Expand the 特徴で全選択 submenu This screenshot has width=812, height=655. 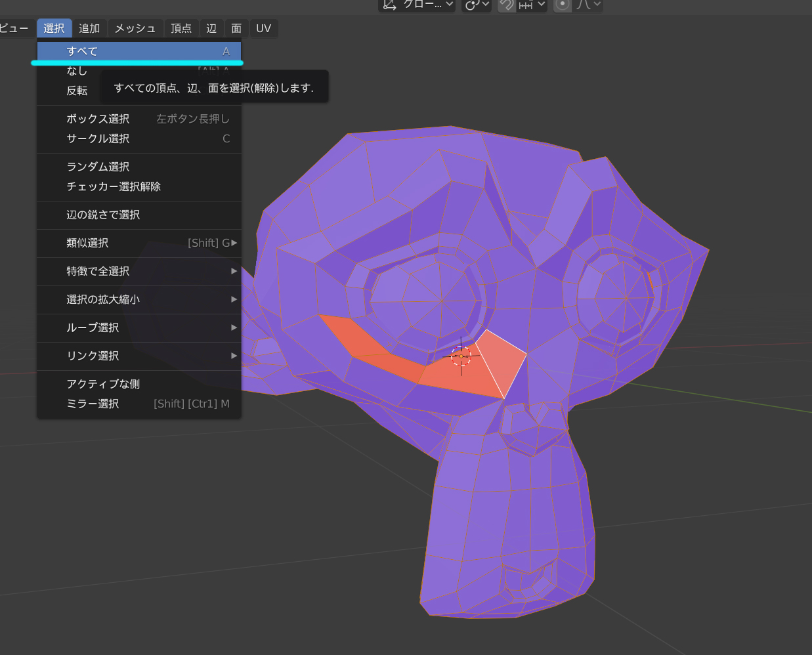coord(139,271)
